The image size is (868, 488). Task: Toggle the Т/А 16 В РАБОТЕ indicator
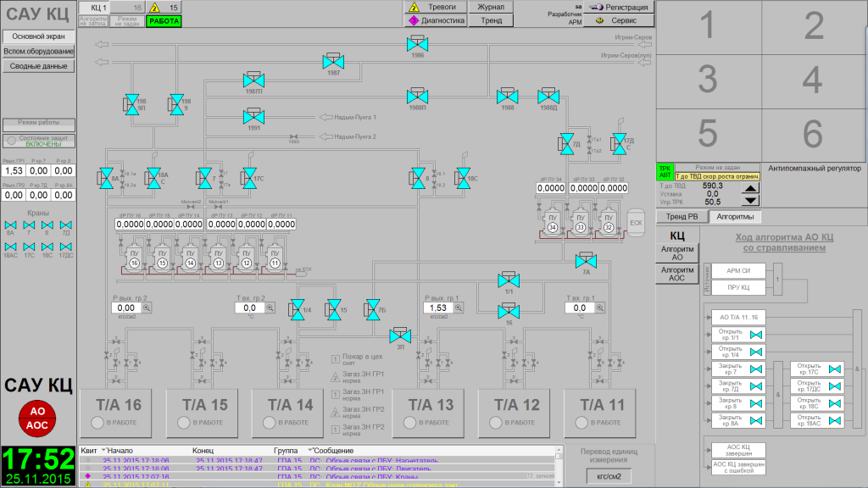[x=98, y=422]
